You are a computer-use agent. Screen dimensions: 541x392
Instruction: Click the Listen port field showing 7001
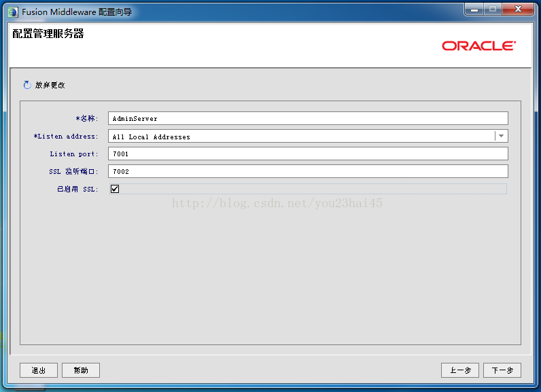[308, 154]
